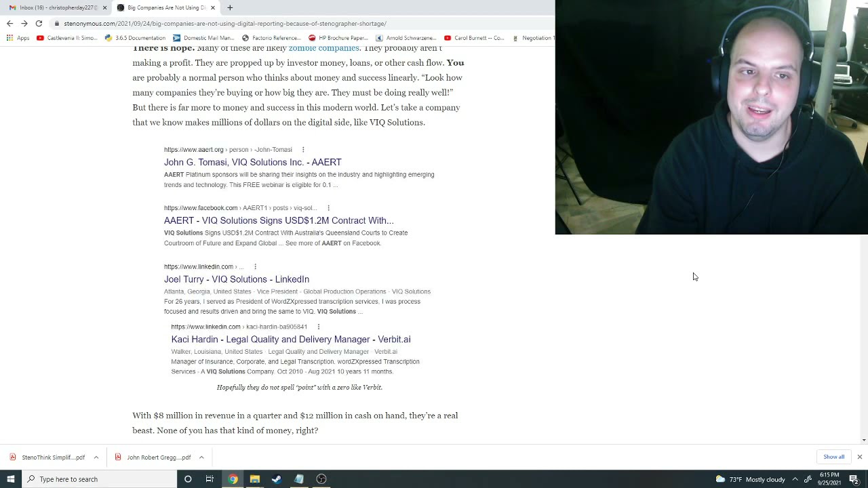View site security lock info
The width and height of the screenshot is (868, 488).
click(57, 24)
